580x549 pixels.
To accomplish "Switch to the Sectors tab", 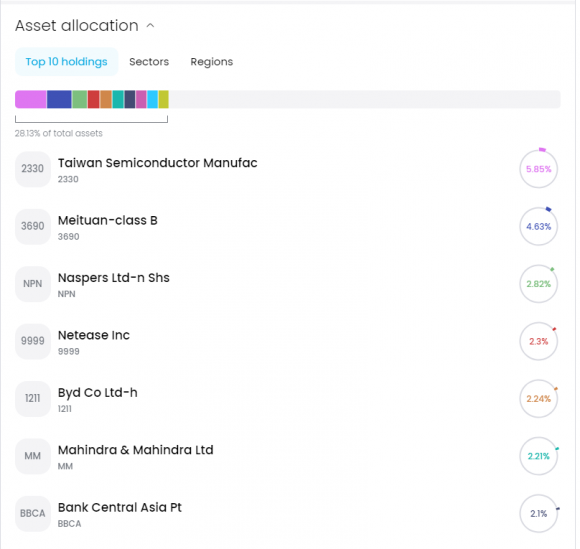I will (x=149, y=61).
